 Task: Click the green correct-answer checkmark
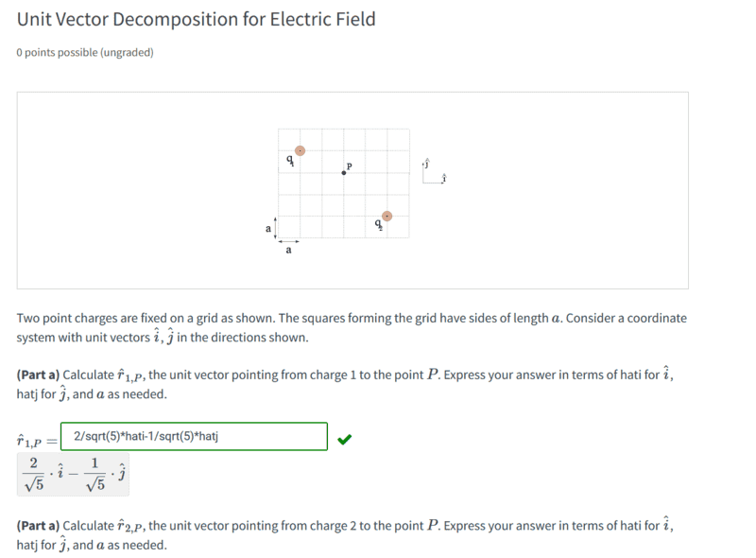click(x=345, y=438)
